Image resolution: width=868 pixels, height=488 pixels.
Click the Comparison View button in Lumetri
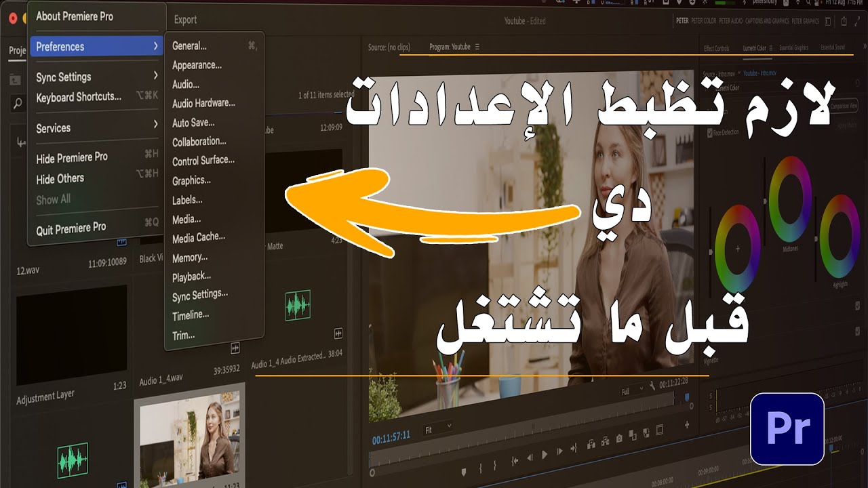(844, 106)
